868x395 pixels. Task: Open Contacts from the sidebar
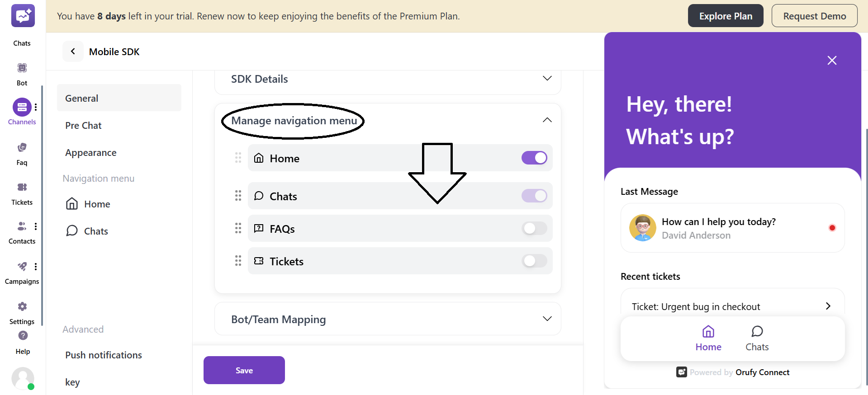click(21, 227)
